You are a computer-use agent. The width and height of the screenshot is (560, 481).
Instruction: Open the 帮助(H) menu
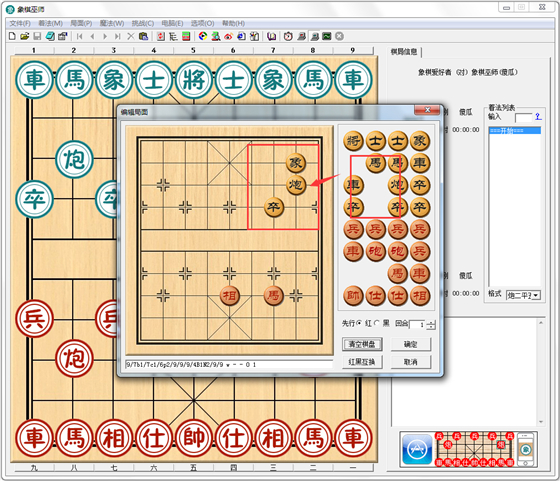point(234,23)
